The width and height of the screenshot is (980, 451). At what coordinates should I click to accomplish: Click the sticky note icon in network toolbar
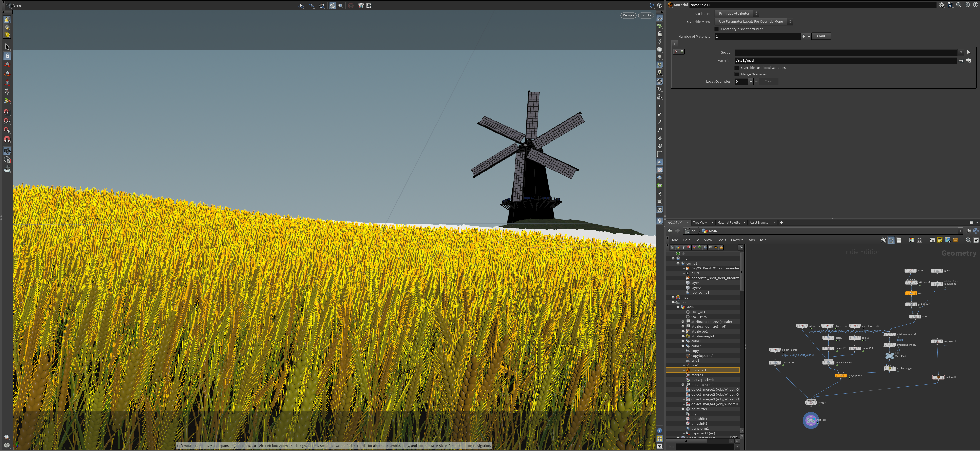coord(940,240)
